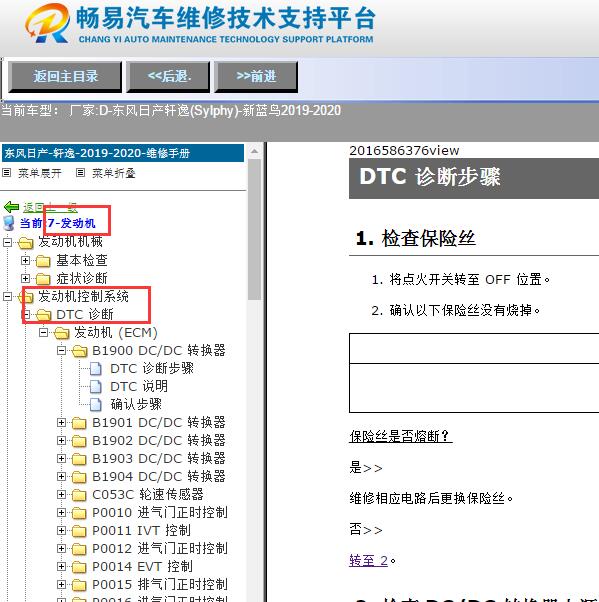
Task: Click the P0012 进气门正时控制 folder icon
Action: tap(79, 549)
